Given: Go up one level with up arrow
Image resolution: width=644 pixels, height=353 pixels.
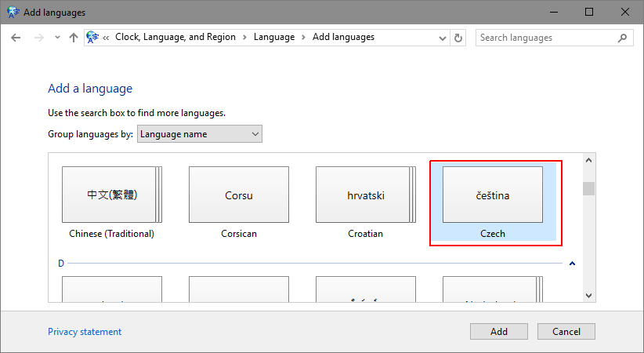Looking at the screenshot, I should point(74,38).
